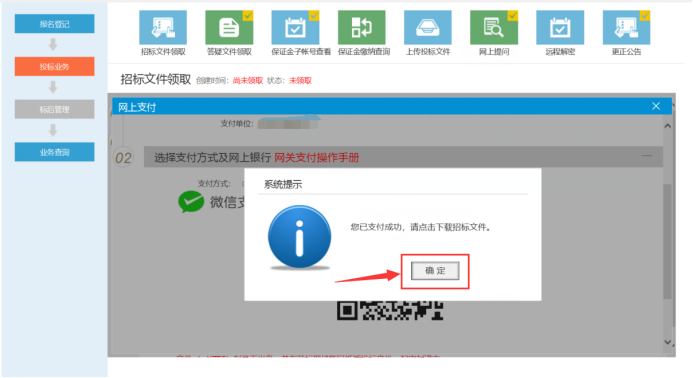693x378 pixels.
Task: Open the 招标文件领取 icon
Action: [x=163, y=27]
